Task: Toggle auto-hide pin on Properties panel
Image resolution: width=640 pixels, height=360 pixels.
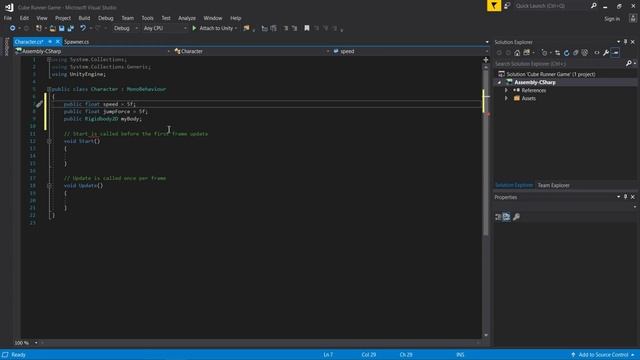Action: (625, 197)
